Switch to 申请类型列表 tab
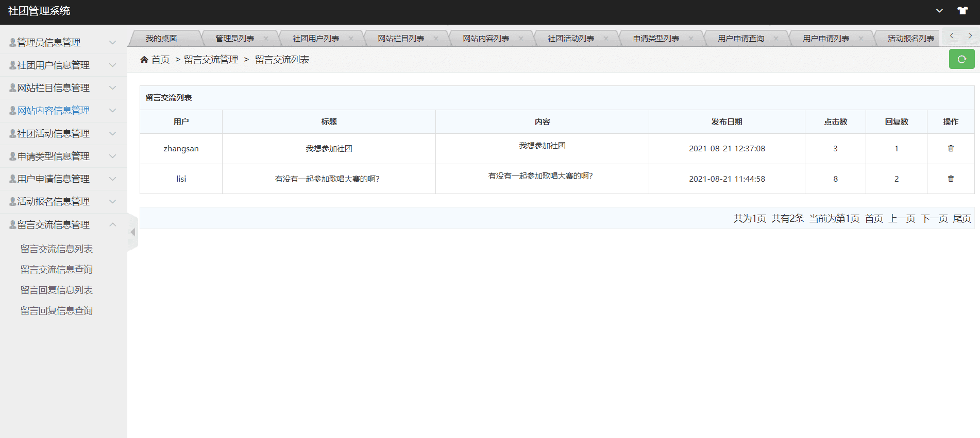This screenshot has height=438, width=980. pyautogui.click(x=656, y=39)
